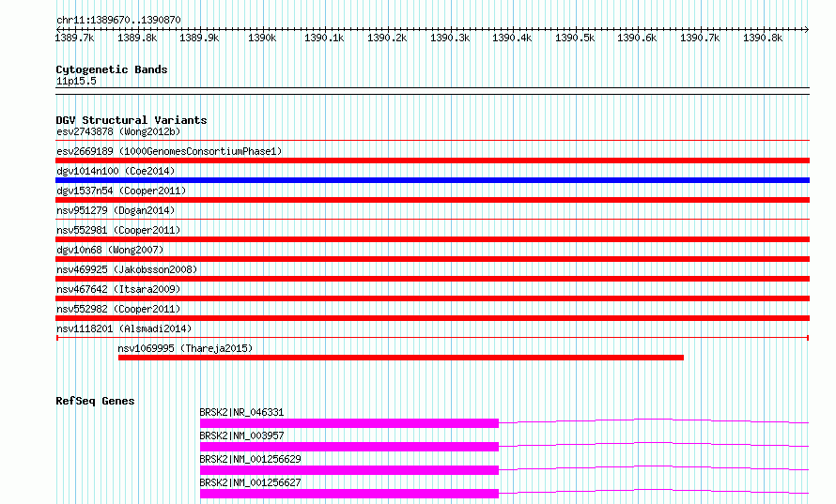Click the BRSK2|NR_046331 gene label
836x504 pixels.
tap(241, 412)
